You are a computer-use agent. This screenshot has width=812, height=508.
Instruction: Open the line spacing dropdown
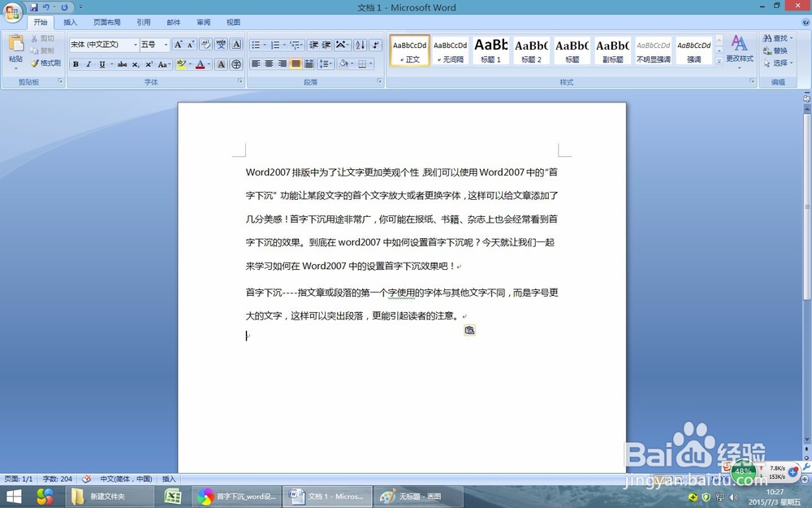pyautogui.click(x=326, y=63)
